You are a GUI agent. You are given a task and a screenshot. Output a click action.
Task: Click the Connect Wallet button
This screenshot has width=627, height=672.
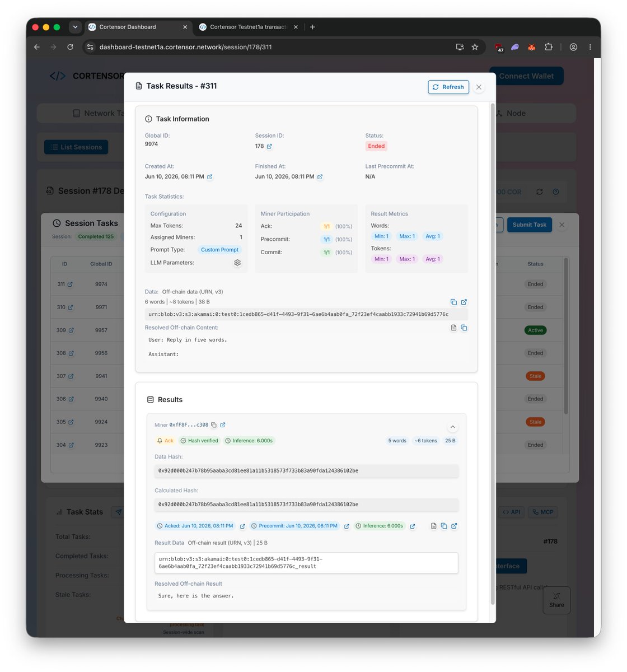click(526, 76)
